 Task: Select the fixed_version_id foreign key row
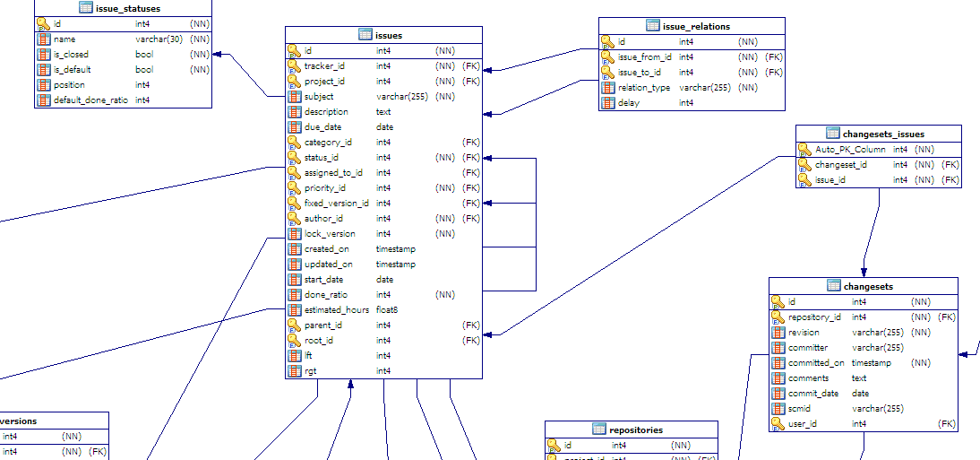(x=336, y=204)
